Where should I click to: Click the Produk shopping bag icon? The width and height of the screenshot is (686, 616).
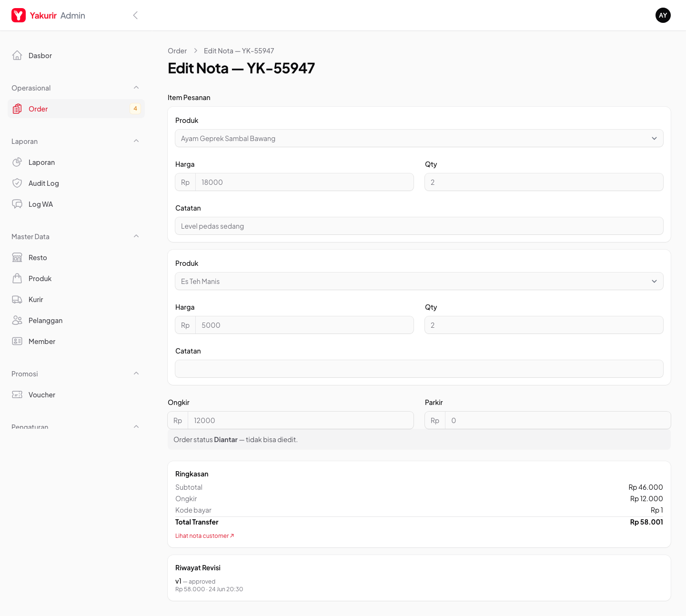(x=17, y=278)
